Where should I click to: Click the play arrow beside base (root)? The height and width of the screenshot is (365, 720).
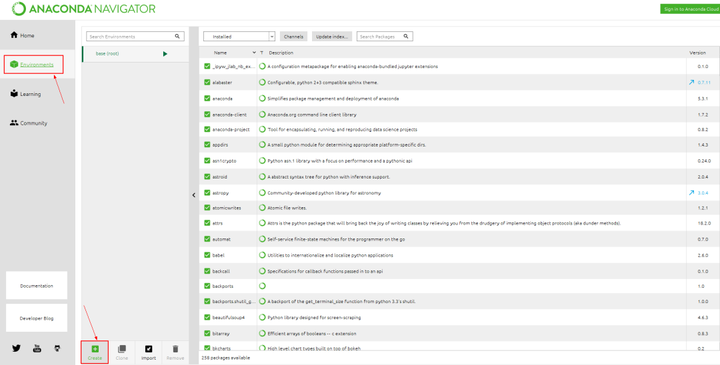click(x=165, y=54)
